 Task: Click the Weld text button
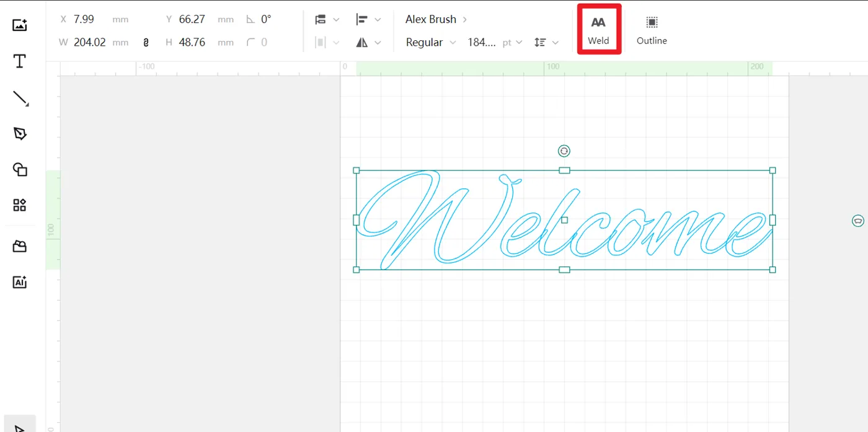point(598,30)
